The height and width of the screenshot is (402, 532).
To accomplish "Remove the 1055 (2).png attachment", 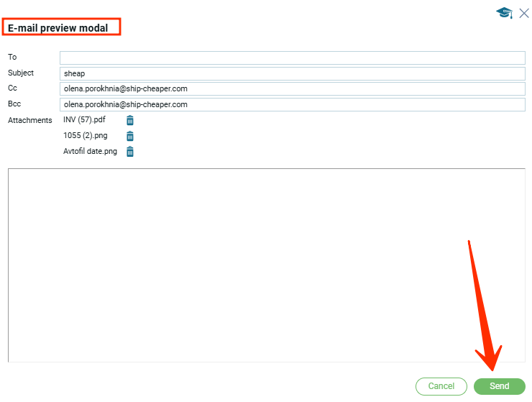I will (x=130, y=136).
